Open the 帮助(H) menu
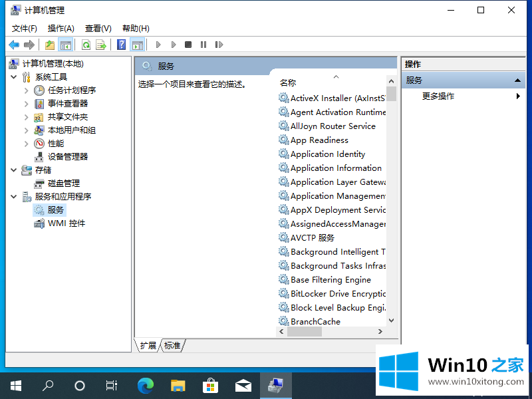Screen dimensions: 532x399 136,29
